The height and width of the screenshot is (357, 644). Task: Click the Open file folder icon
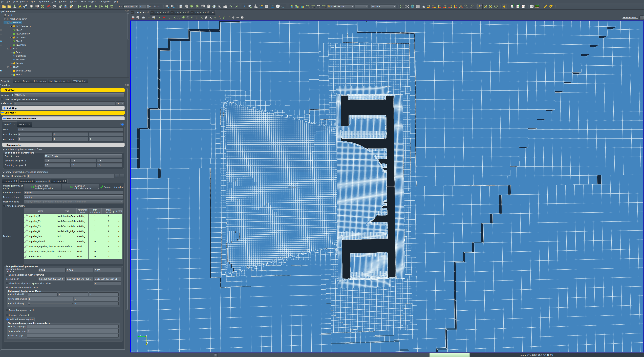click(4, 7)
